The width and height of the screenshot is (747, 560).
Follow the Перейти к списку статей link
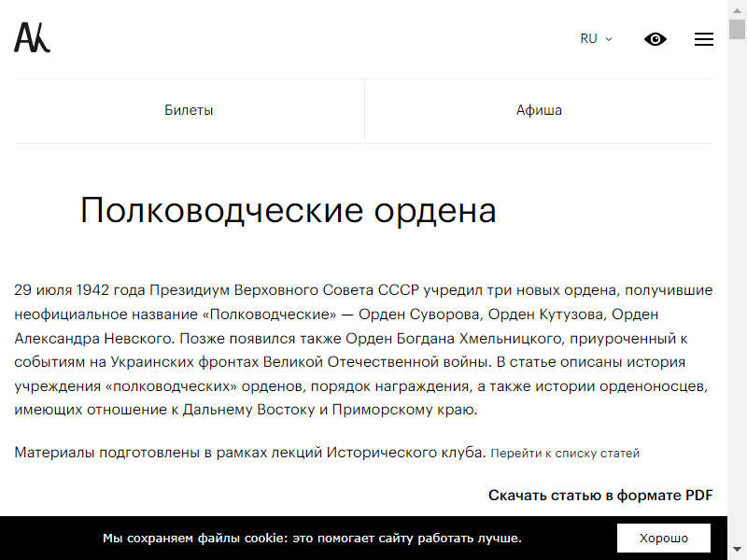coord(565,453)
